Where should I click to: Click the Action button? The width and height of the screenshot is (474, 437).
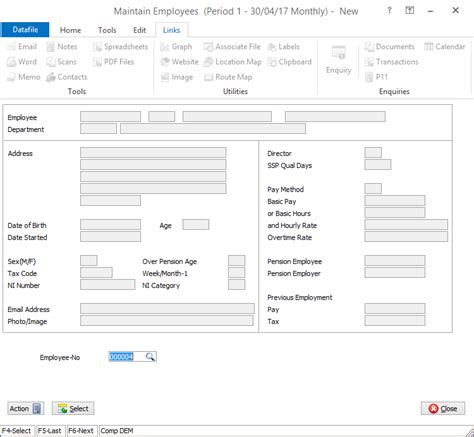[x=26, y=408]
